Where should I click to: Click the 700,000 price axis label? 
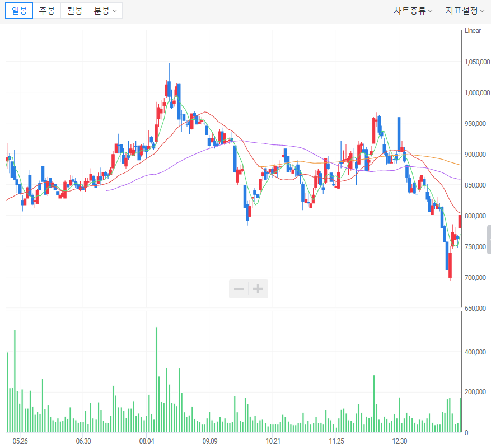click(475, 278)
